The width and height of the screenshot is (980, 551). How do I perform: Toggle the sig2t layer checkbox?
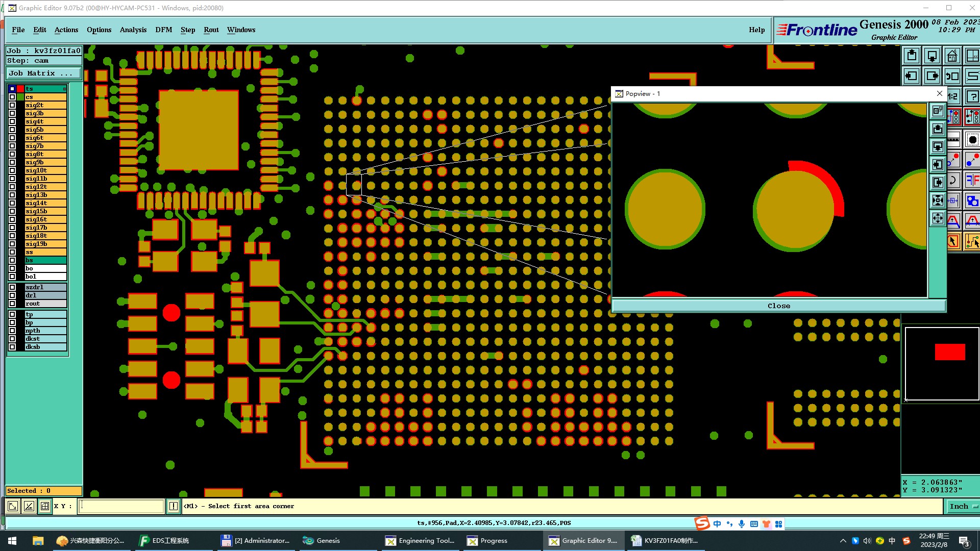pos(12,105)
